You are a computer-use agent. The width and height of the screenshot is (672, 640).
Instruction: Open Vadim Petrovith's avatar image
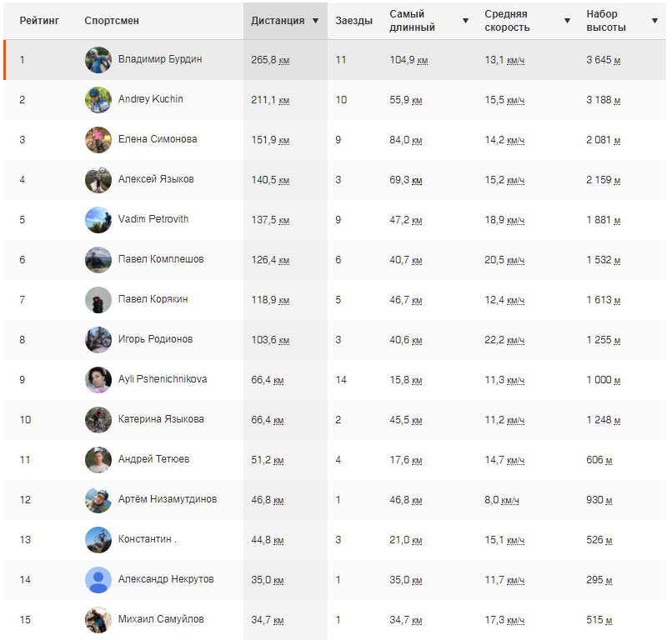pos(98,220)
